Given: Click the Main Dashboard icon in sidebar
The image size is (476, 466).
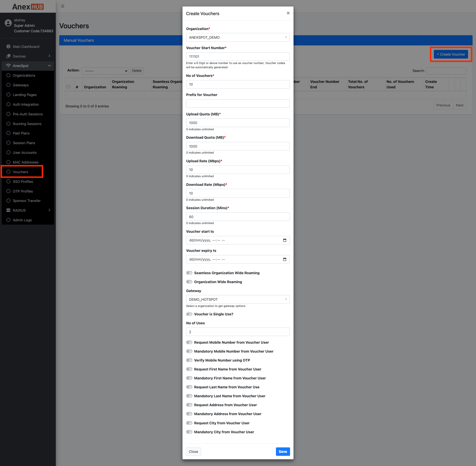Looking at the screenshot, I should coord(8,46).
